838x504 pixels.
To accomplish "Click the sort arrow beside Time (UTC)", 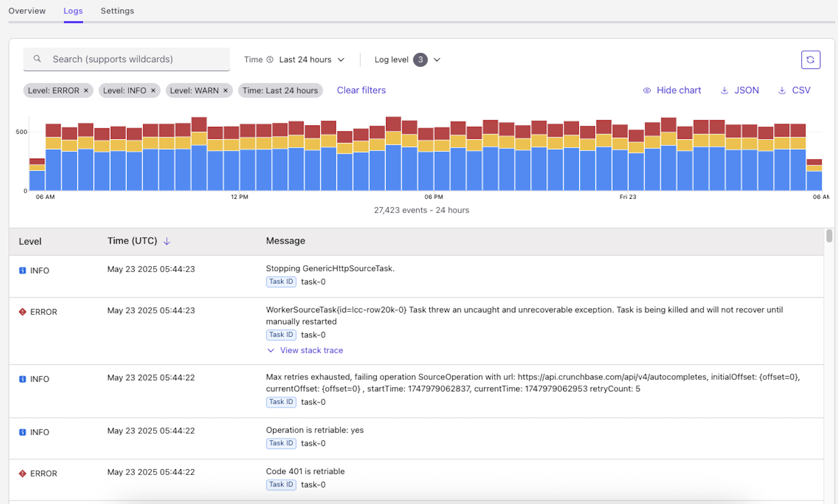I will (167, 242).
